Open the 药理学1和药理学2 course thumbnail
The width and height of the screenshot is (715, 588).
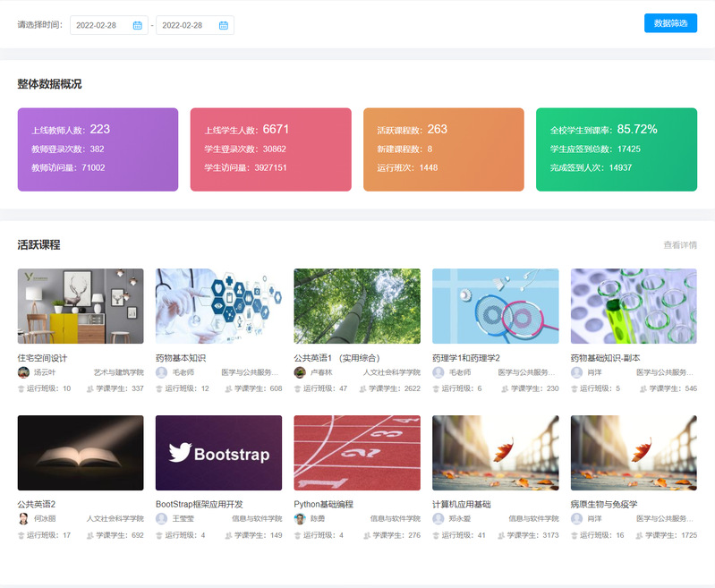[x=495, y=306]
